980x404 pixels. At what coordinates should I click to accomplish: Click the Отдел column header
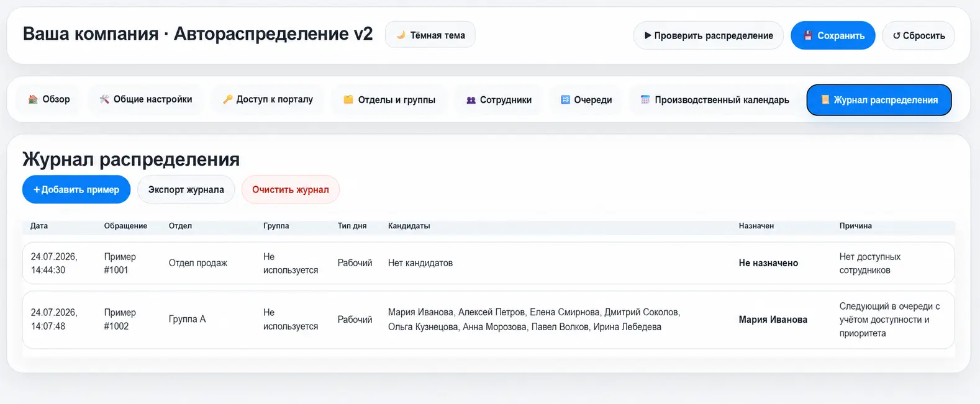coord(180,226)
